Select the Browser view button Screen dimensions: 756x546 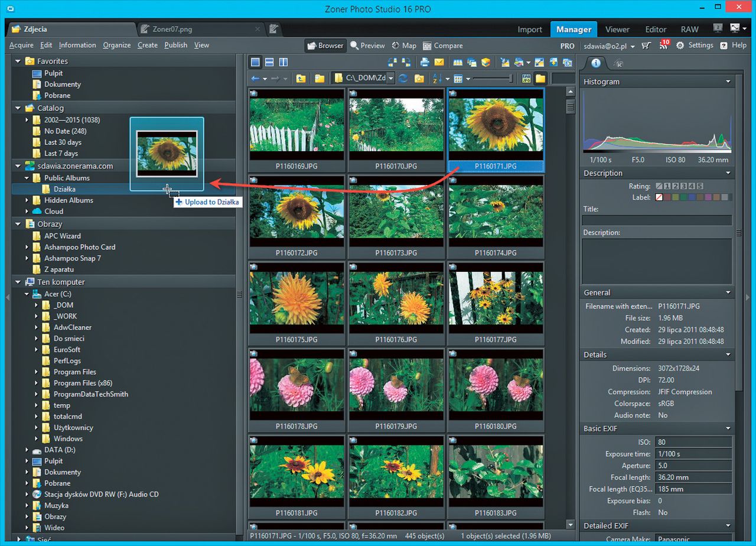tap(325, 45)
